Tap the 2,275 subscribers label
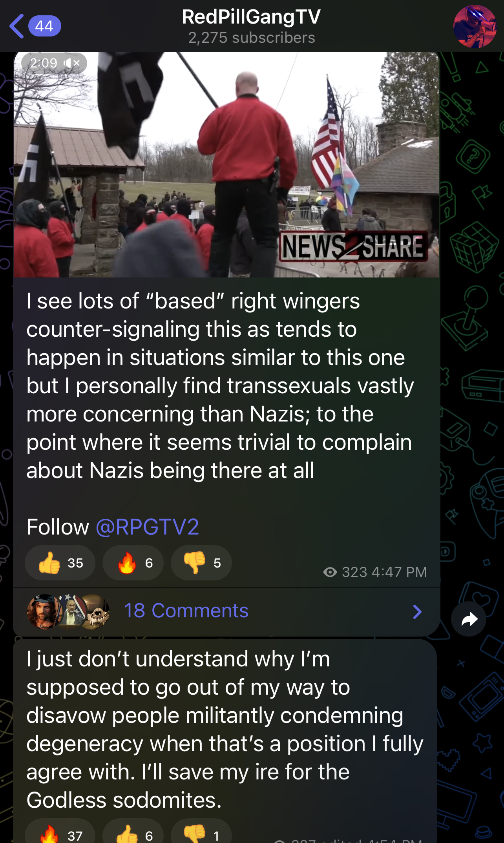The image size is (504, 843). (x=252, y=38)
